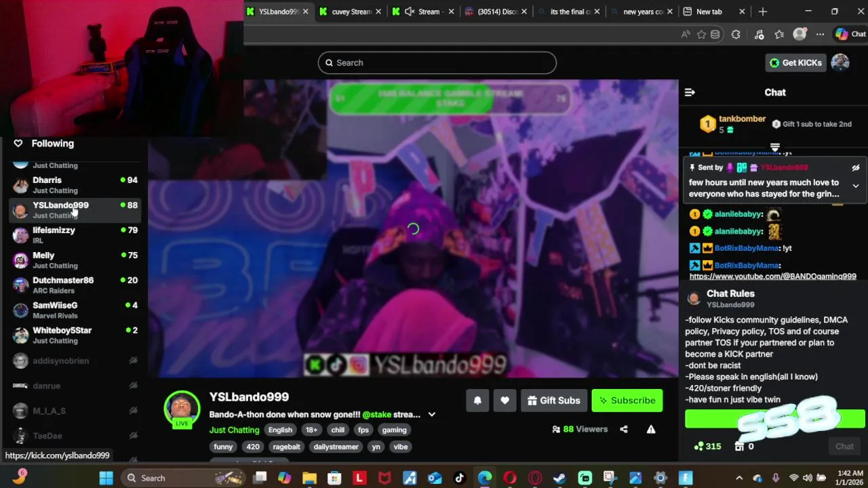This screenshot has width=868, height=488.
Task: Switch to the cuvey Stream browser tab
Action: pos(351,12)
